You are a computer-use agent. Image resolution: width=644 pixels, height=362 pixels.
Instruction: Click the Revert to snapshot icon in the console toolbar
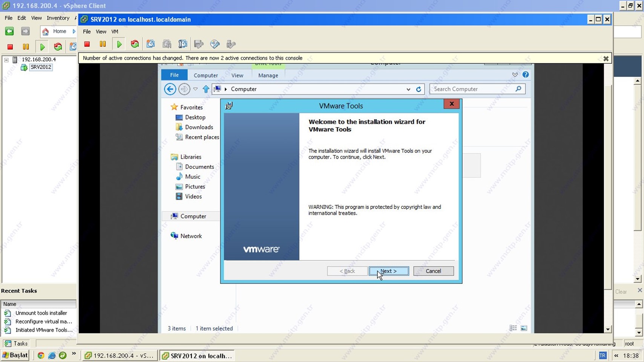pos(167,44)
